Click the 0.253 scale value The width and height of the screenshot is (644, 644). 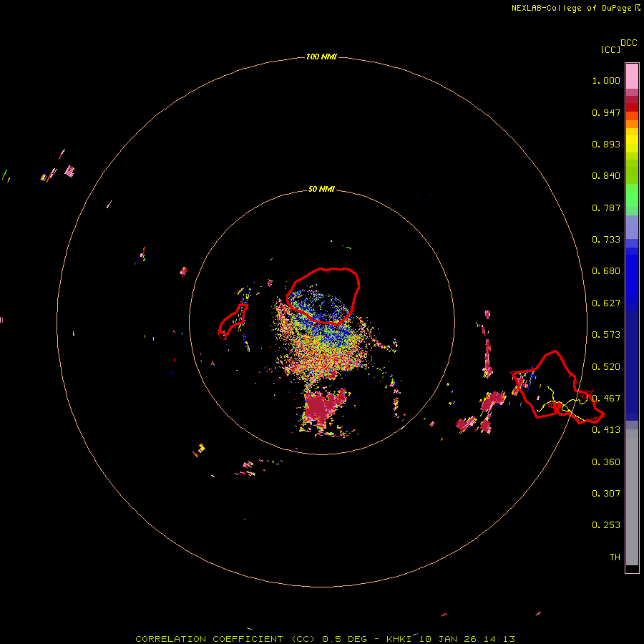pos(606,525)
